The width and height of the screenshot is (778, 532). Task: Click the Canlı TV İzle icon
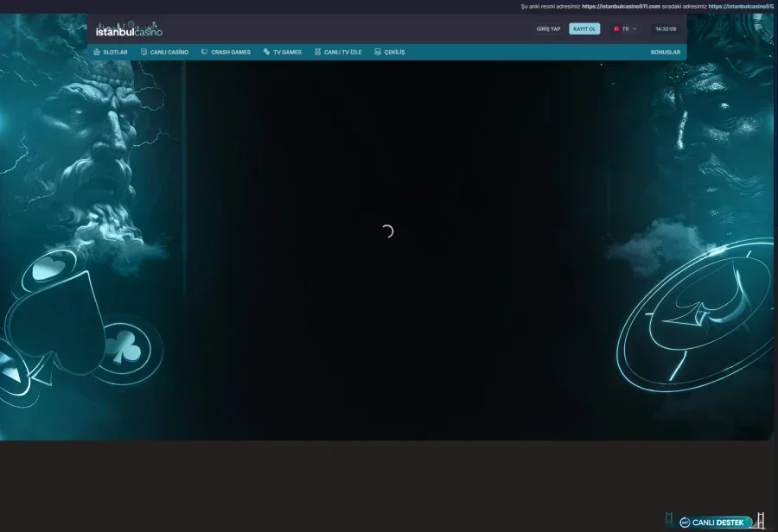click(317, 52)
